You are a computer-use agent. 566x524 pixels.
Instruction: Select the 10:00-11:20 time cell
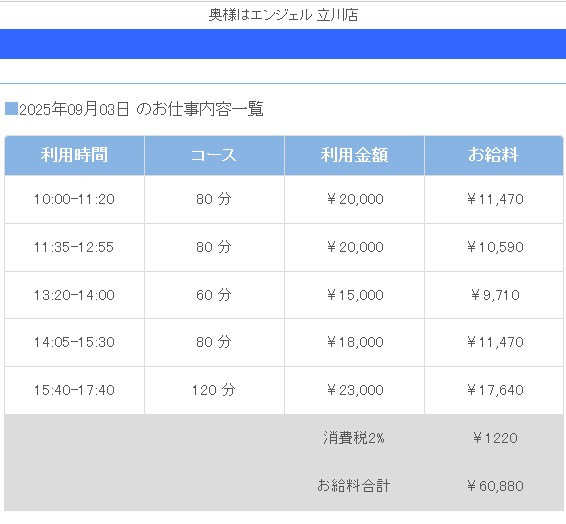tap(74, 199)
